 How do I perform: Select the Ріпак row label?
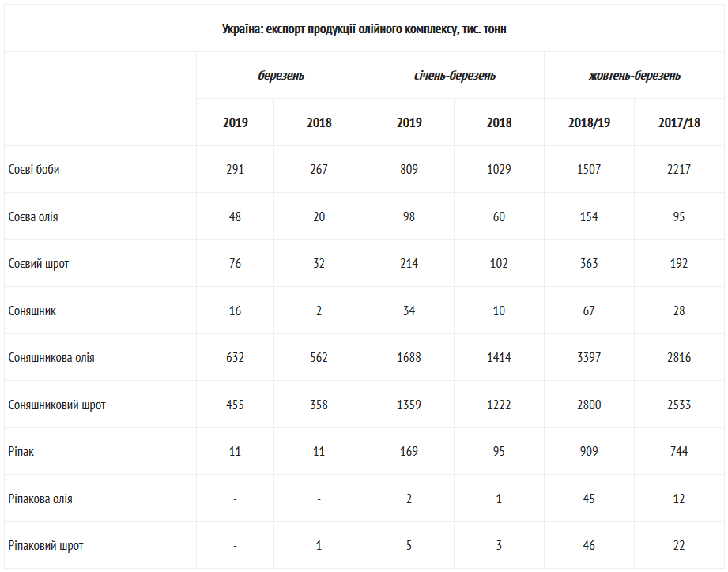click(x=21, y=451)
